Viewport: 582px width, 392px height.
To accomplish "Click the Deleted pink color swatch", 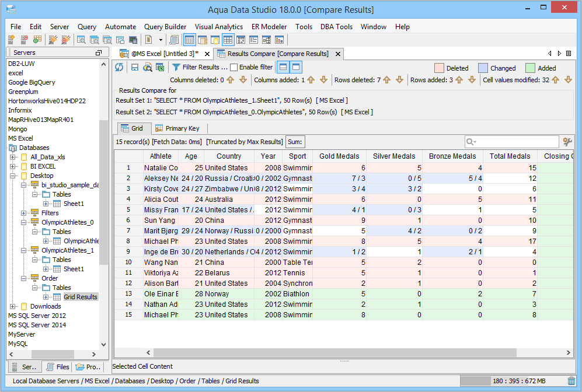I will 439,68.
